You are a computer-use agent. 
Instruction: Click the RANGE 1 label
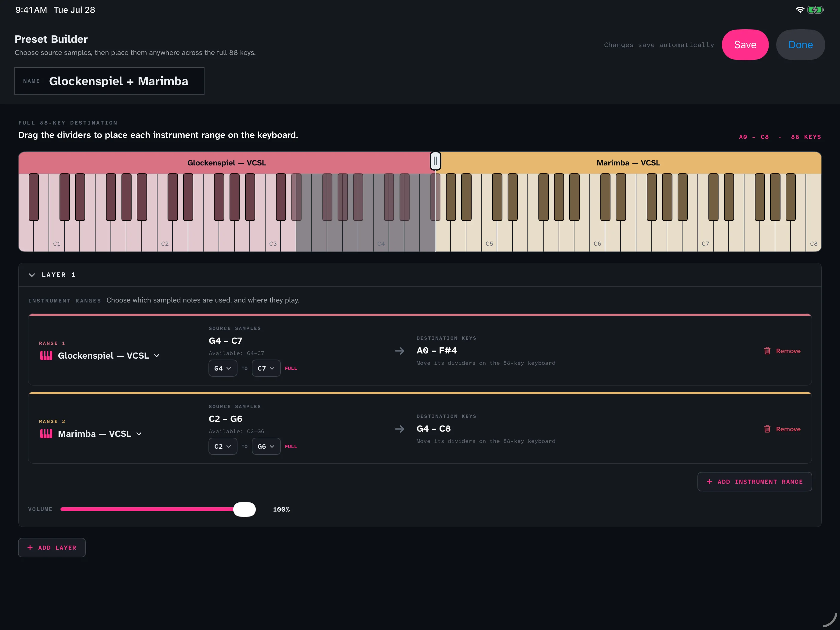52,343
